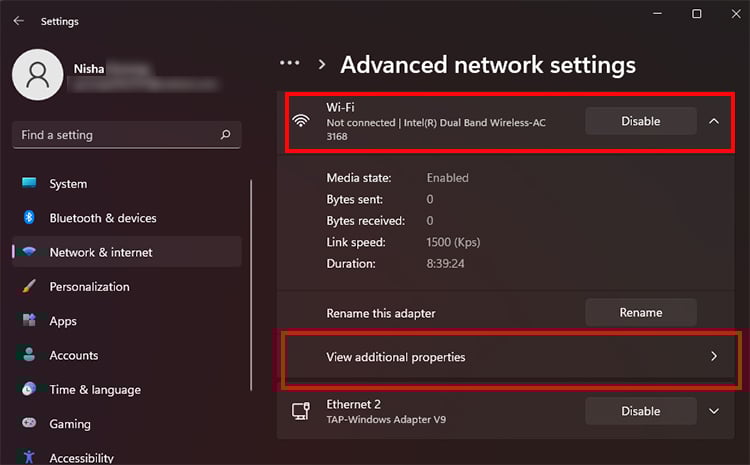Image resolution: width=750 pixels, height=465 pixels.
Task: Click the Gaming controller icon
Action: tap(29, 424)
